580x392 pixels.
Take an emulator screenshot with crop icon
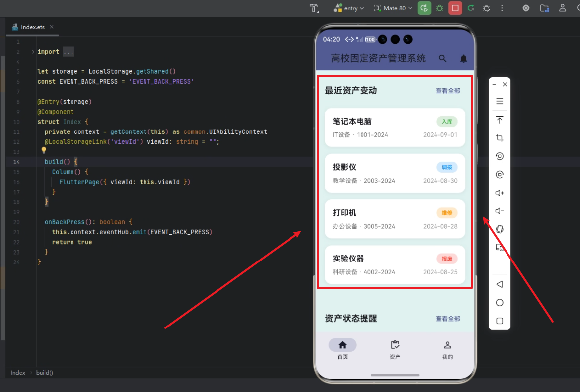pos(499,138)
